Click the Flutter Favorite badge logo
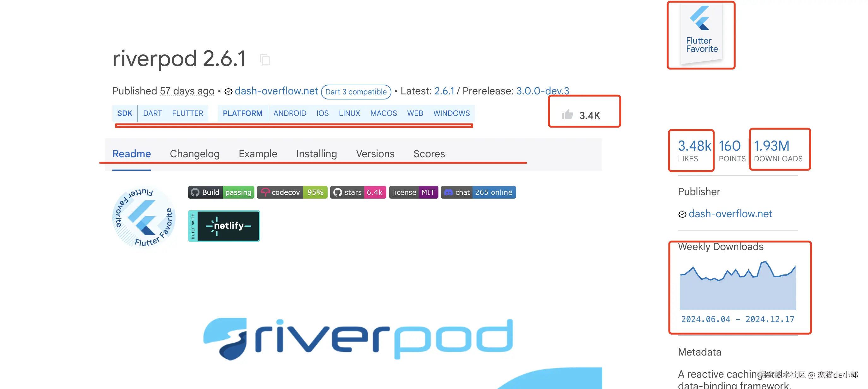This screenshot has width=868, height=389. click(x=701, y=33)
